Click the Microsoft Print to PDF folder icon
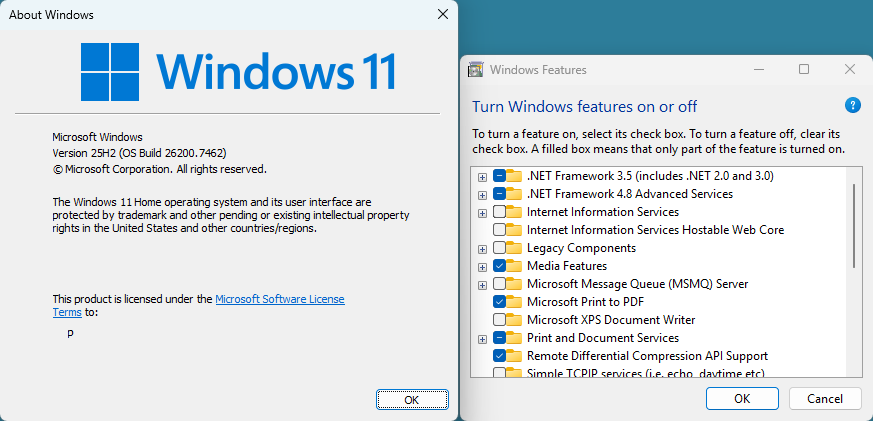The image size is (873, 421). pyautogui.click(x=514, y=302)
